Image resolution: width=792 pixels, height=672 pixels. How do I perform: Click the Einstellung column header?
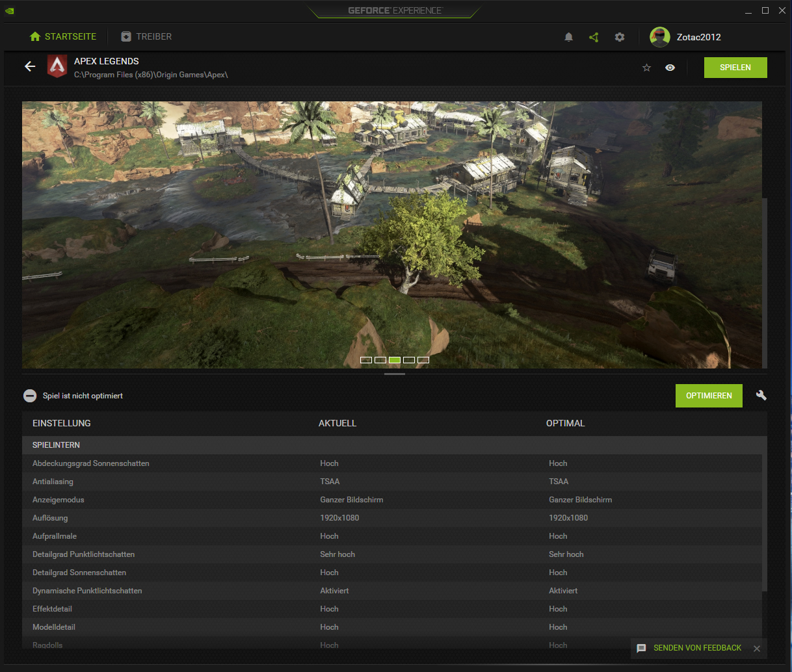(x=62, y=423)
